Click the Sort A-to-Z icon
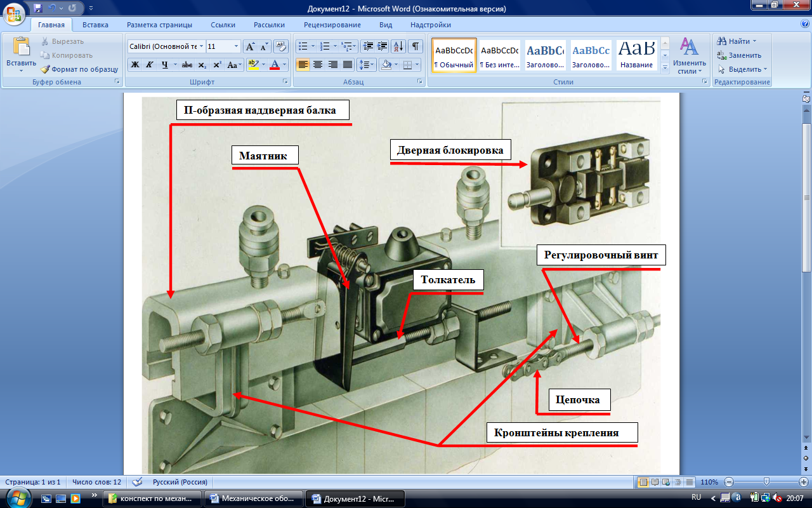The width and height of the screenshot is (812, 508). 398,46
